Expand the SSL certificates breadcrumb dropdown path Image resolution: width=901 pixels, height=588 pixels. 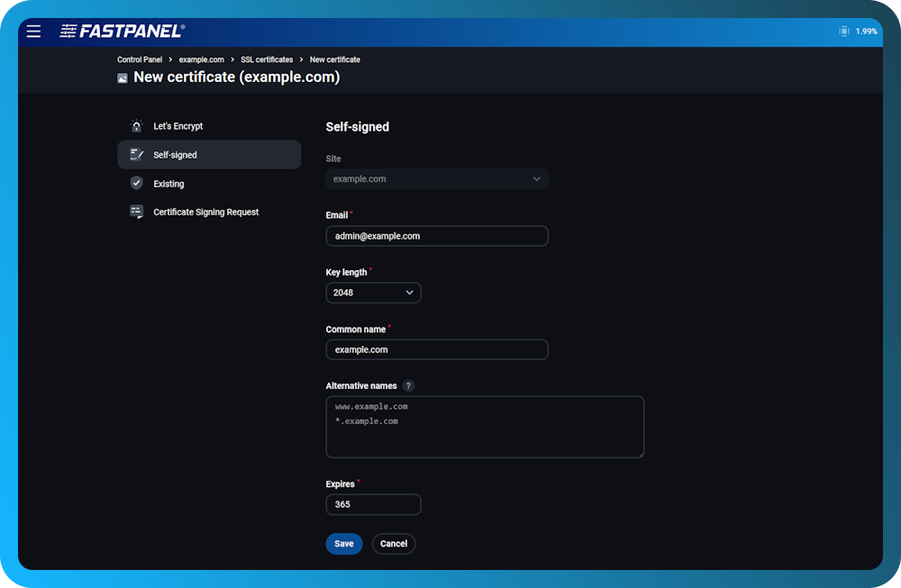[266, 59]
